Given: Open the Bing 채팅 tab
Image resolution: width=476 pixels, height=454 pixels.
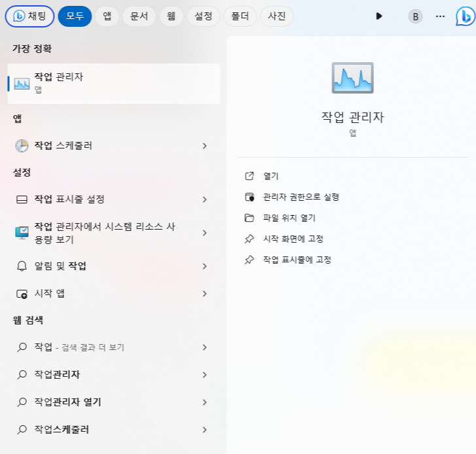Looking at the screenshot, I should 29,16.
